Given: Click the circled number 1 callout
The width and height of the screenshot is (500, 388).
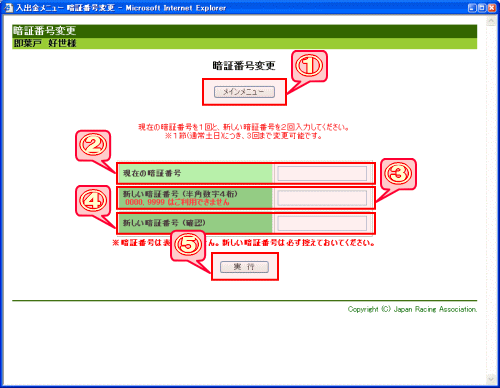Looking at the screenshot, I should [309, 66].
